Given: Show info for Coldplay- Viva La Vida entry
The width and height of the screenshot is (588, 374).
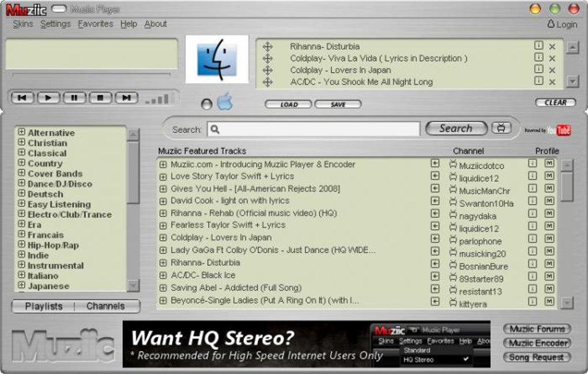Looking at the screenshot, I should click(538, 58).
